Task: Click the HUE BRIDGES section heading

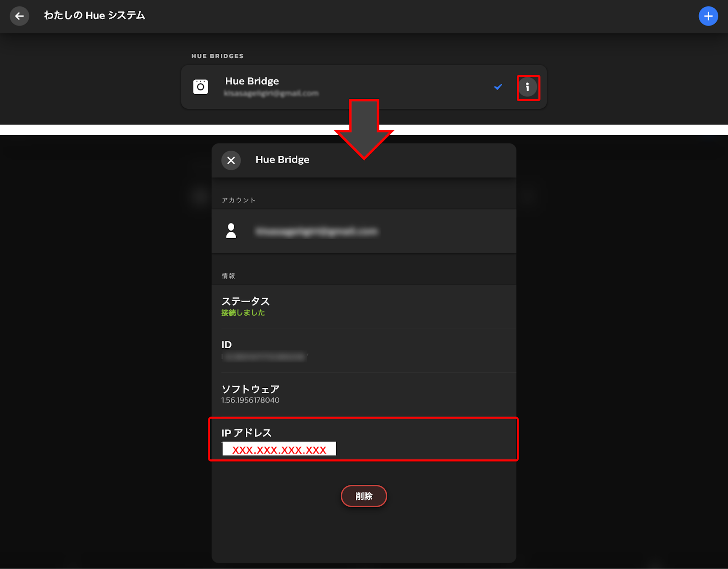Action: [217, 56]
